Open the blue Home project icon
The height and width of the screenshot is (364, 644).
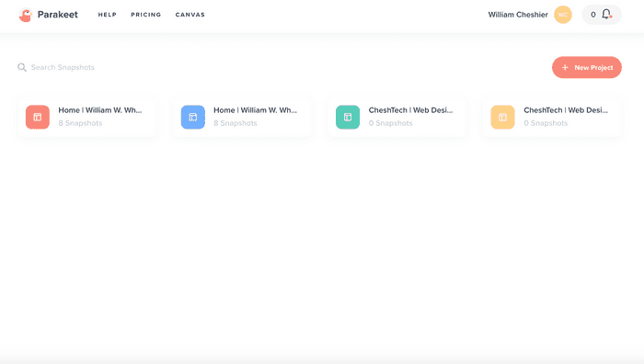(192, 117)
